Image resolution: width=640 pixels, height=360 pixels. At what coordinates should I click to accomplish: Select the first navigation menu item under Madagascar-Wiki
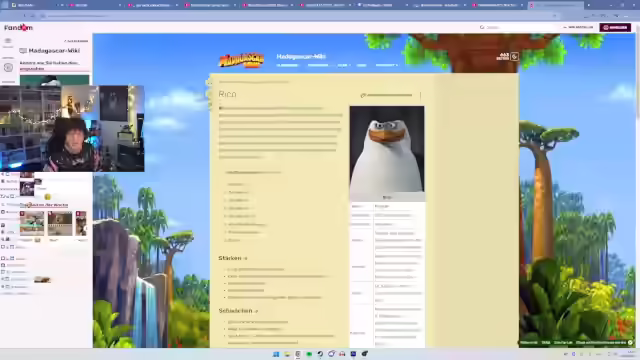pos(288,65)
